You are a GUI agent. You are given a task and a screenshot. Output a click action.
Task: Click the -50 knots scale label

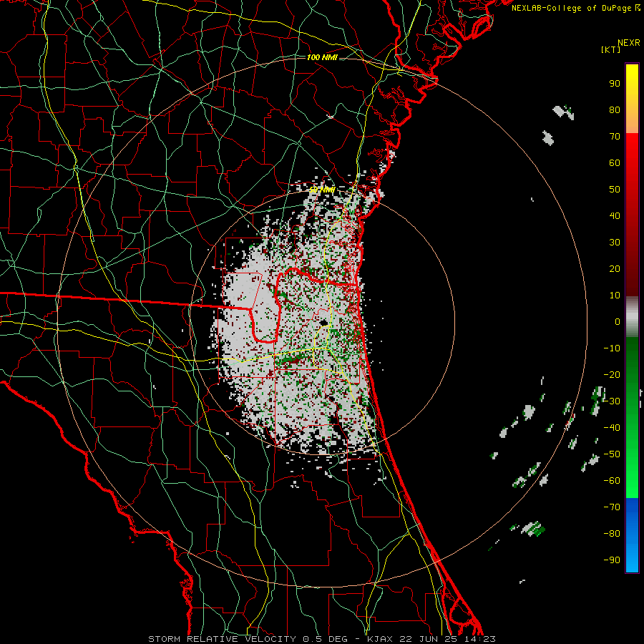point(612,454)
